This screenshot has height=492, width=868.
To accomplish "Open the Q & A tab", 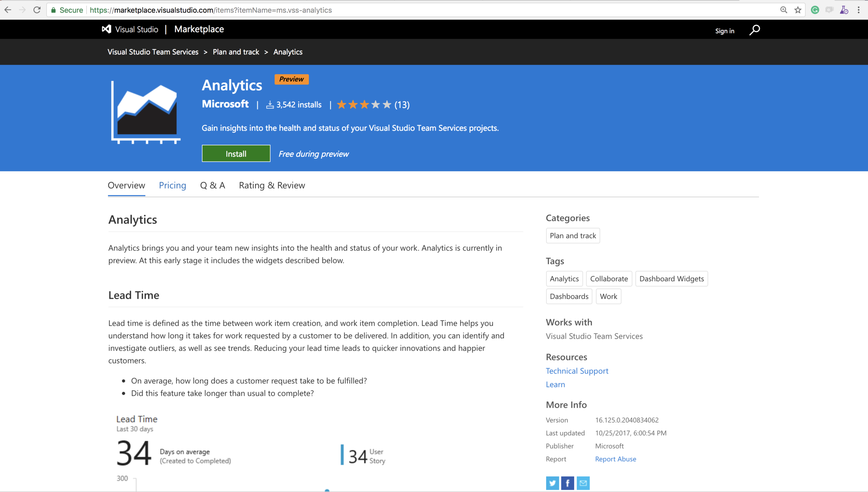I will coord(213,185).
